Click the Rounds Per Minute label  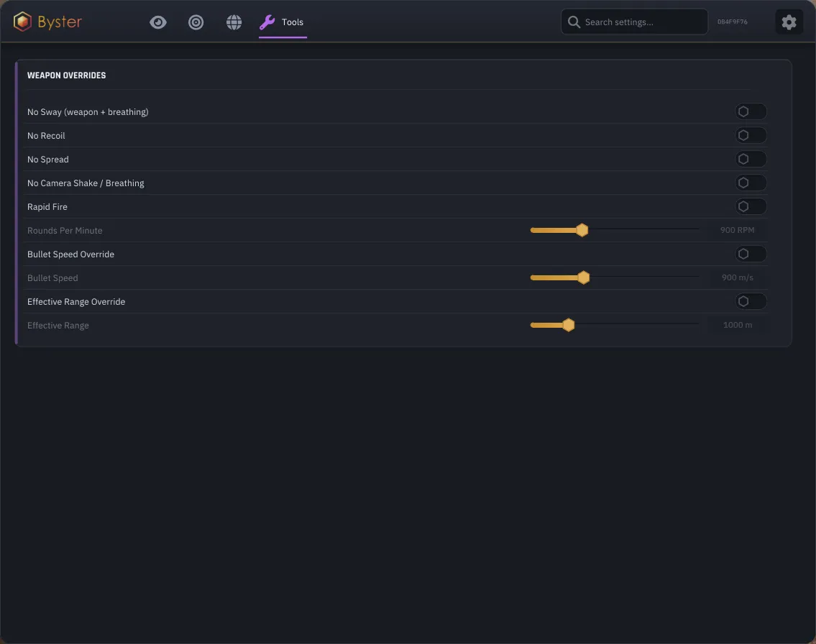pos(65,231)
